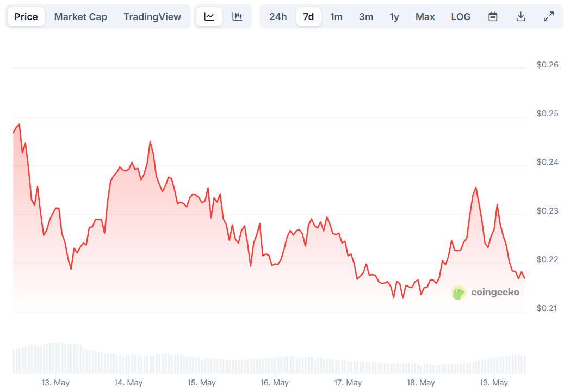Set chart range to 1m
The width and height of the screenshot is (564, 392).
click(336, 16)
